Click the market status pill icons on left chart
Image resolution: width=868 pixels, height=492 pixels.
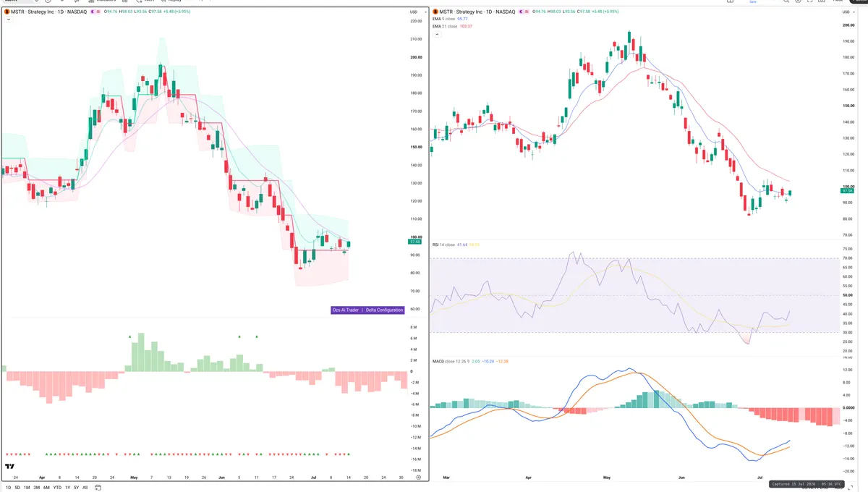95,12
